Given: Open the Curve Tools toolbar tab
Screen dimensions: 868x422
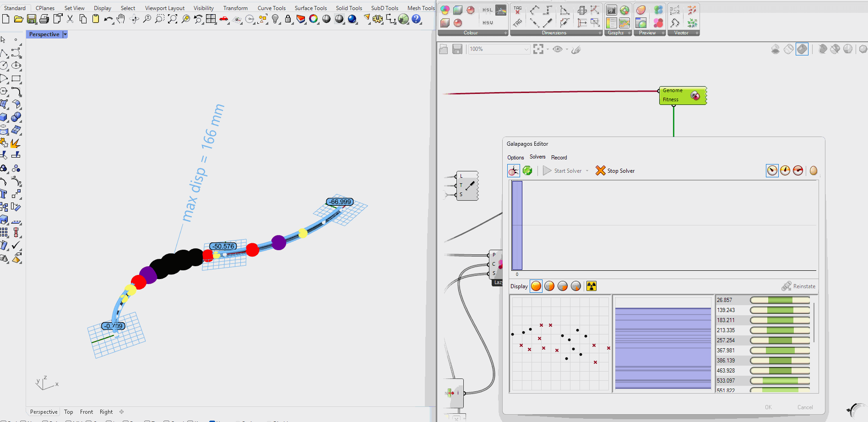Looking at the screenshot, I should 271,8.
